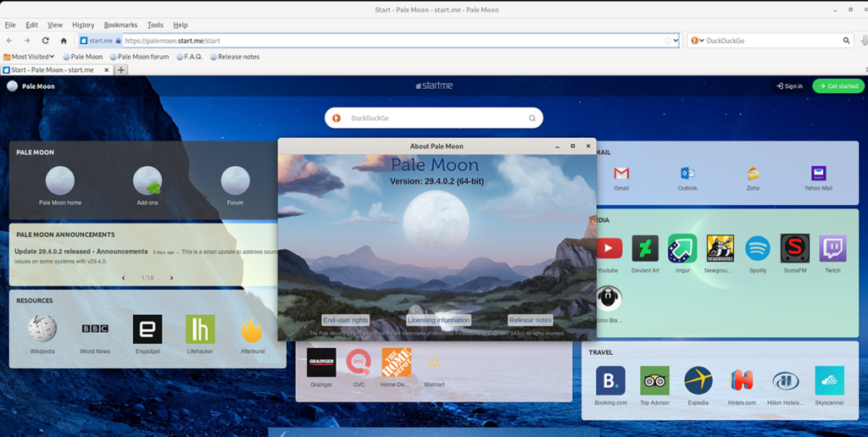868x437 pixels.
Task: Click Release notes in About dialog
Action: (531, 320)
